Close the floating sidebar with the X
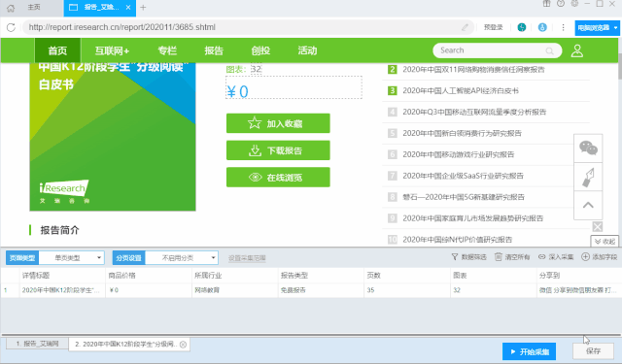622x364 pixels. click(598, 226)
